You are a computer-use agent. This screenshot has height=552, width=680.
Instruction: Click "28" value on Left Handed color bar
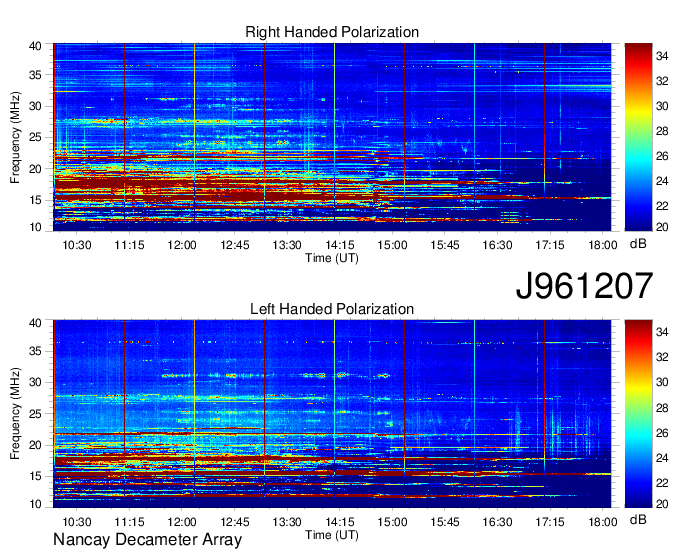(662, 408)
